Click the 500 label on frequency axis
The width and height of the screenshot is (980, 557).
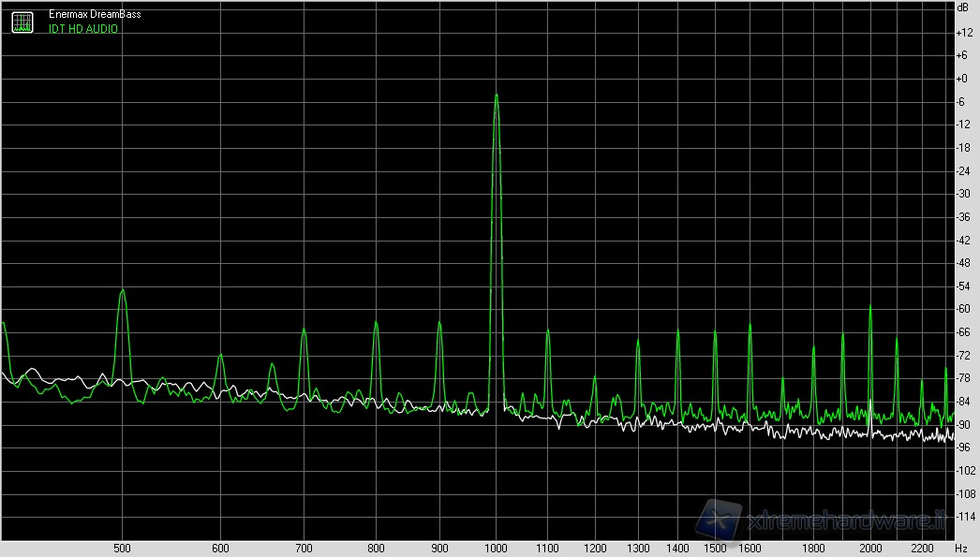coord(122,549)
